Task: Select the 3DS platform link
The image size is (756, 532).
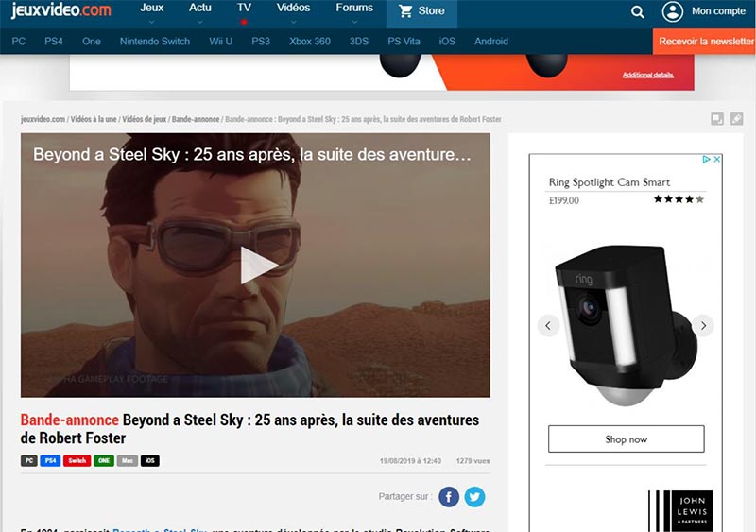Action: (x=359, y=42)
